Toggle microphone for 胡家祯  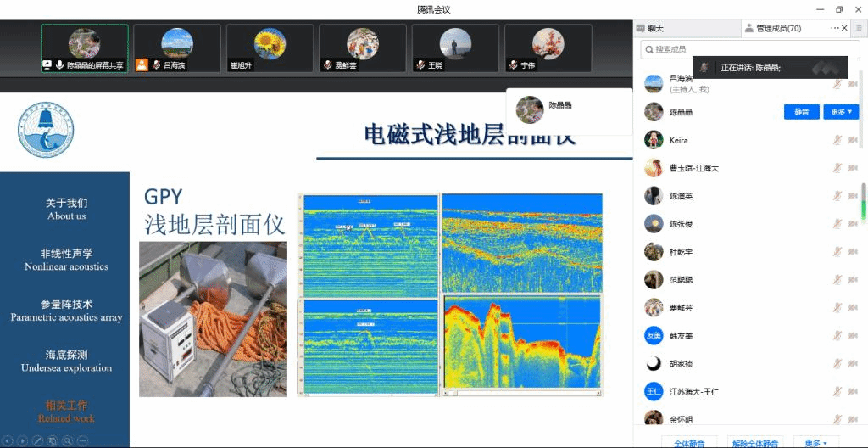(837, 364)
